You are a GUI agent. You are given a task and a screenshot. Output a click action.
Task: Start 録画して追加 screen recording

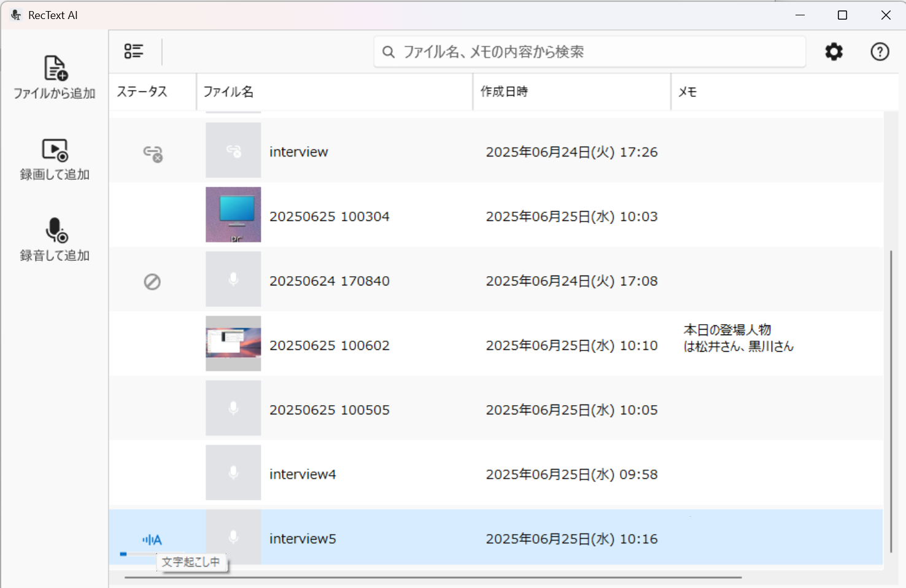click(x=55, y=150)
